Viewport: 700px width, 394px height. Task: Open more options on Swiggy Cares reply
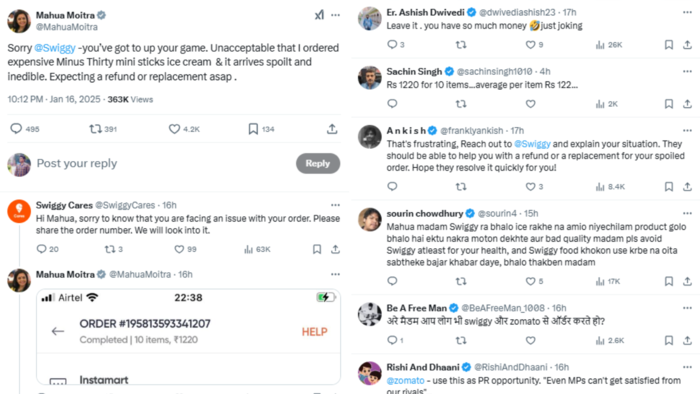click(x=335, y=205)
